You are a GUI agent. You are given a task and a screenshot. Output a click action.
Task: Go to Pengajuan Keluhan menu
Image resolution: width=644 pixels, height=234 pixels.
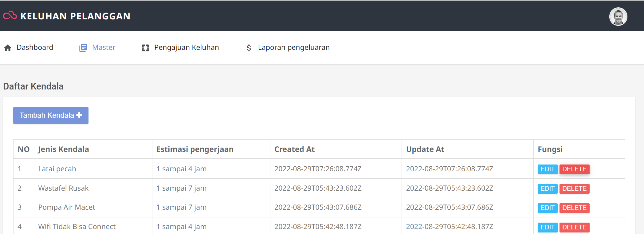180,47
